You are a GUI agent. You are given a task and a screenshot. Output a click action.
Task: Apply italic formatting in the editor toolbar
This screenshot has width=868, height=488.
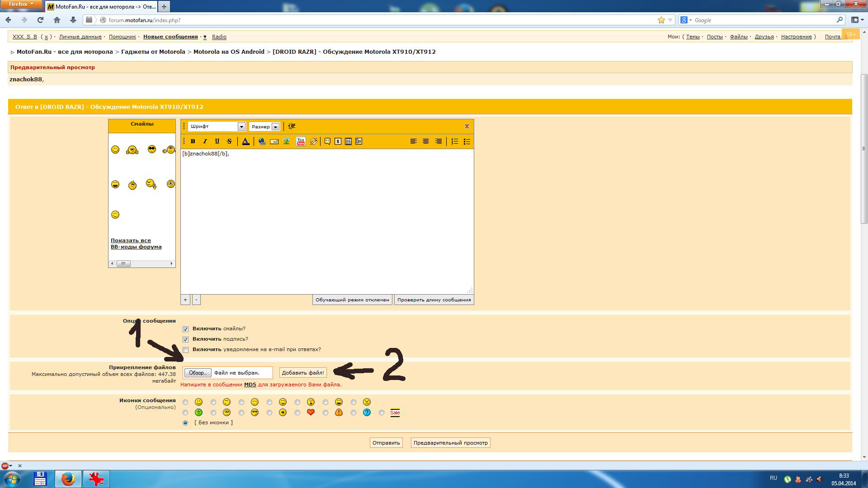click(205, 141)
